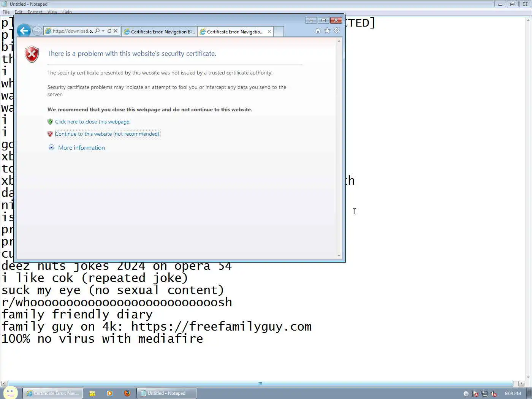Click the 'i like cok (repeated joke)' line

point(95,278)
